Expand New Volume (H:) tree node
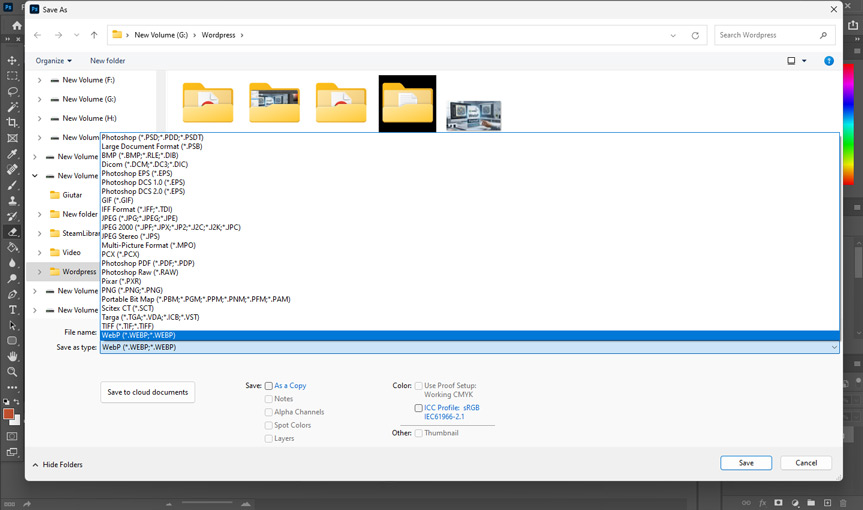 39,118
